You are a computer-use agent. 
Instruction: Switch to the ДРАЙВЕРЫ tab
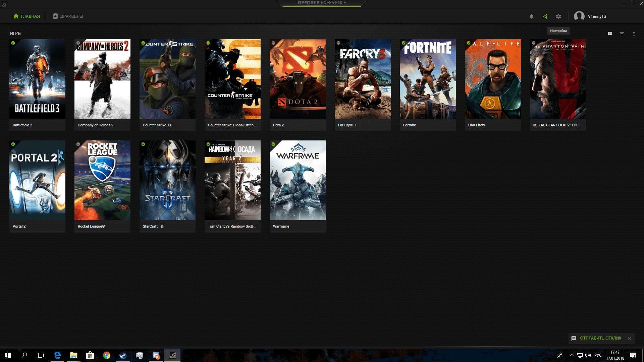click(x=68, y=16)
